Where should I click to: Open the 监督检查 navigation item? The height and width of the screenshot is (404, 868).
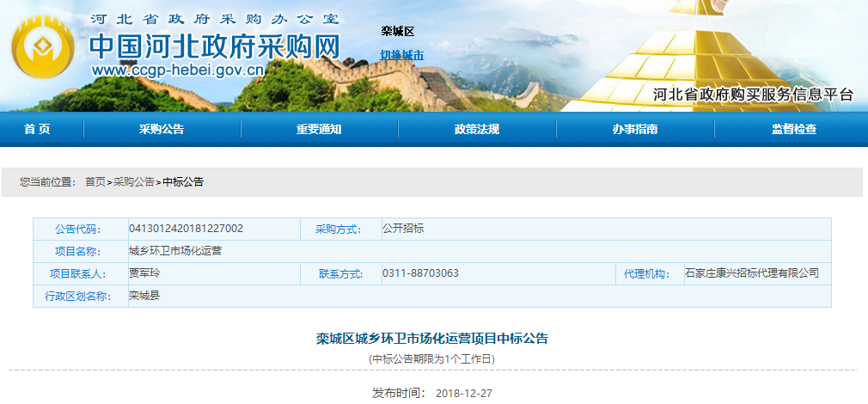coord(794,130)
